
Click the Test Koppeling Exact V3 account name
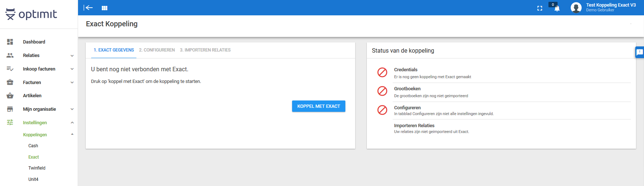tap(611, 5)
